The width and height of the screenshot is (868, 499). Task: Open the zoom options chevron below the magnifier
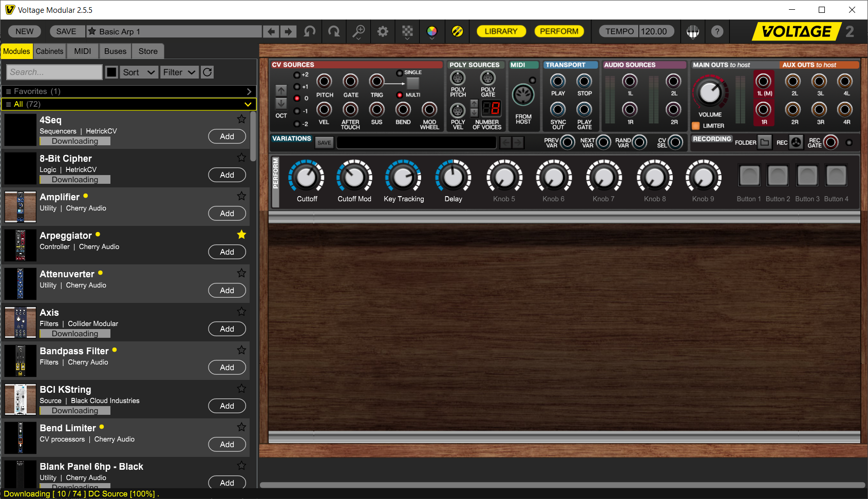(358, 39)
